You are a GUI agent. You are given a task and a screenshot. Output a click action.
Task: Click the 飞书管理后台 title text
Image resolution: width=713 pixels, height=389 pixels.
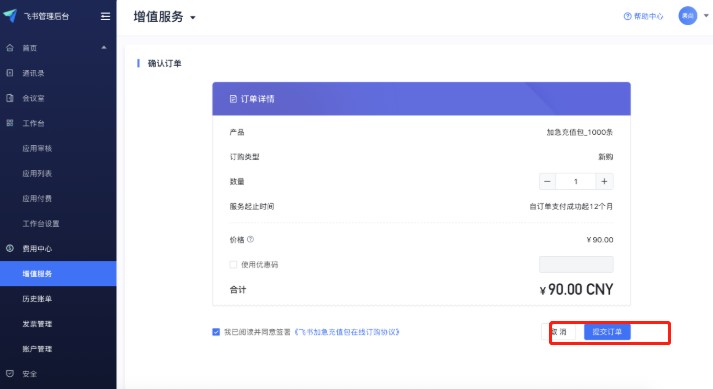click(46, 16)
